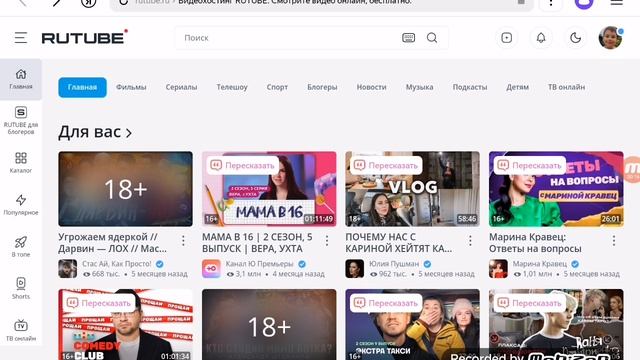Select the Спорт tab
This screenshot has width=640, height=360.
click(x=277, y=87)
